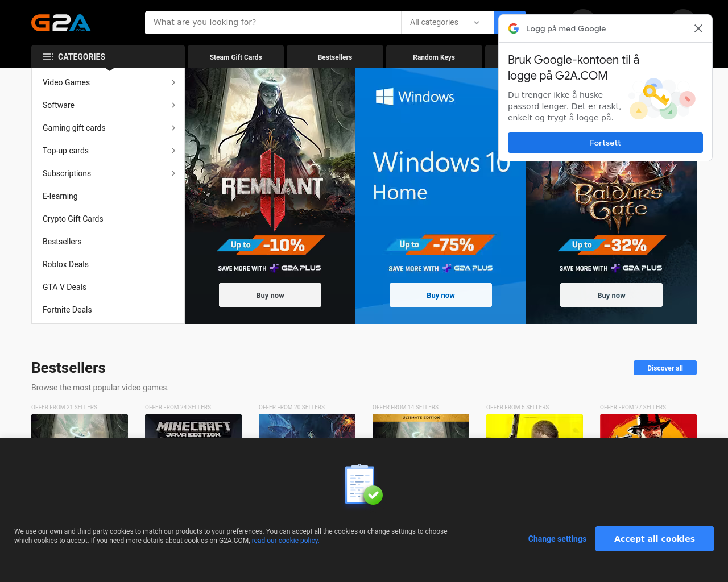Click Buy now on Remnant II banner
This screenshot has height=582, width=728.
270,295
